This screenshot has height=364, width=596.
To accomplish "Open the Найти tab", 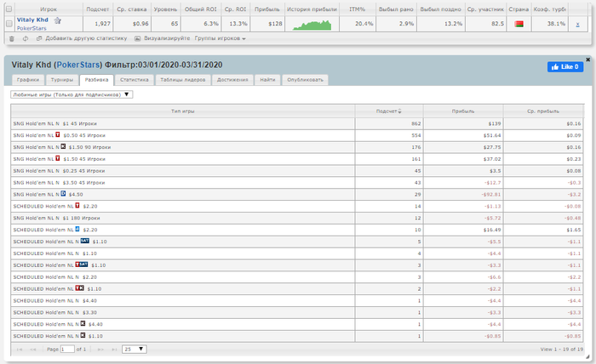I will (x=267, y=80).
